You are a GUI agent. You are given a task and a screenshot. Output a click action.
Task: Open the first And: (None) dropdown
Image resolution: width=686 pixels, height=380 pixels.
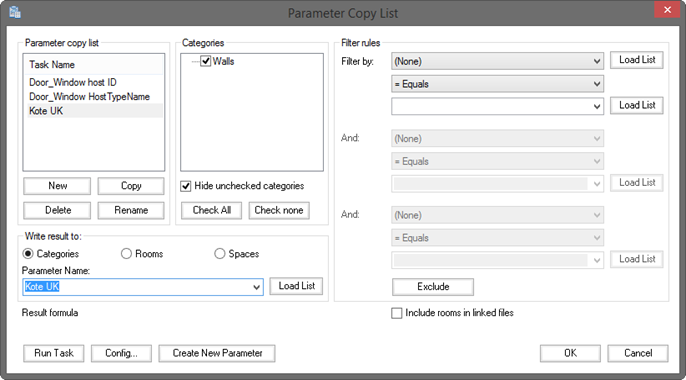[x=497, y=139]
